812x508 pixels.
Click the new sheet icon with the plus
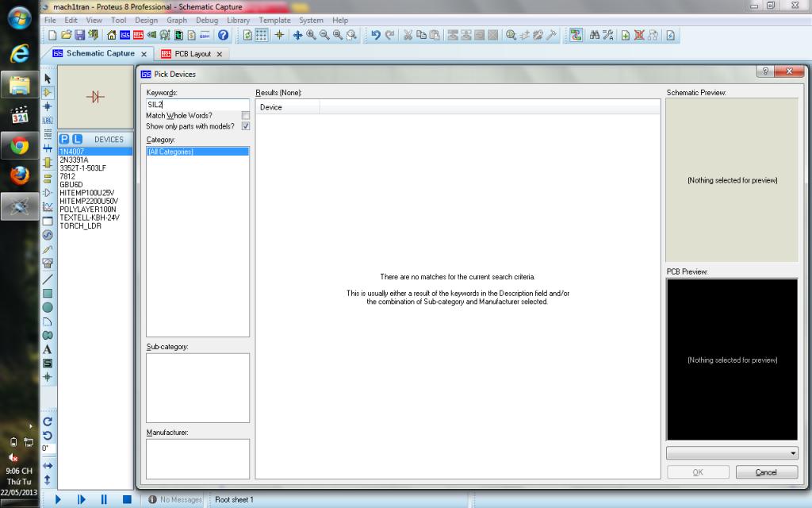(626, 35)
